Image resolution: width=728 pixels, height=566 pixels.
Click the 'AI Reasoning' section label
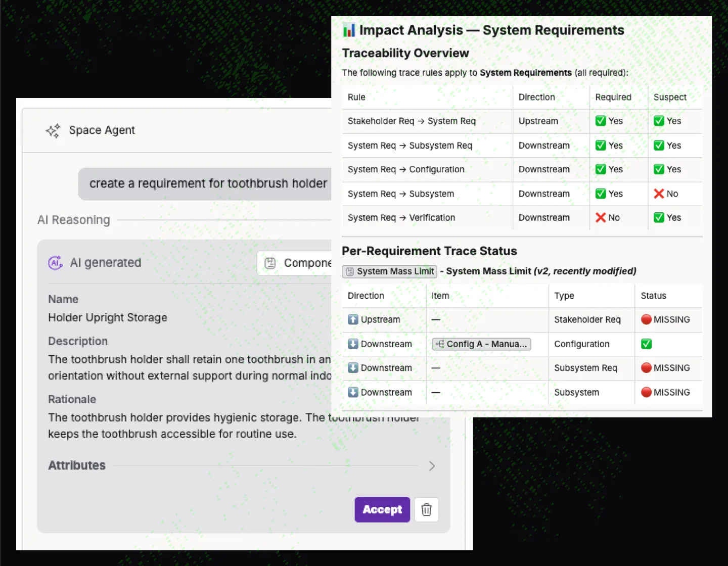click(74, 220)
